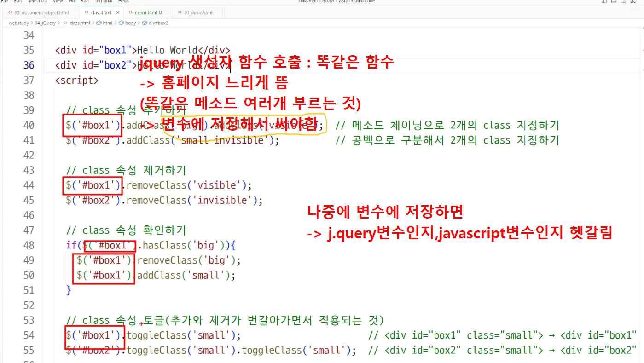Open the Terminal menu
The width and height of the screenshot is (644, 363).
104,1
